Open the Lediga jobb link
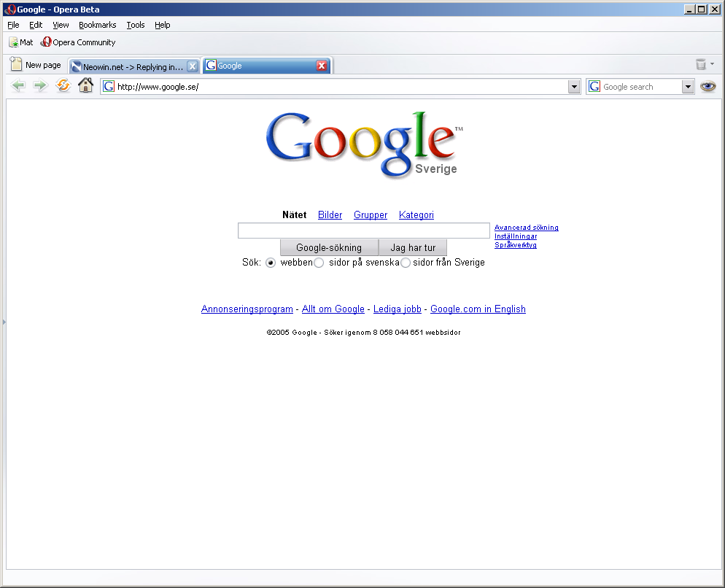The image size is (725, 588). click(398, 309)
